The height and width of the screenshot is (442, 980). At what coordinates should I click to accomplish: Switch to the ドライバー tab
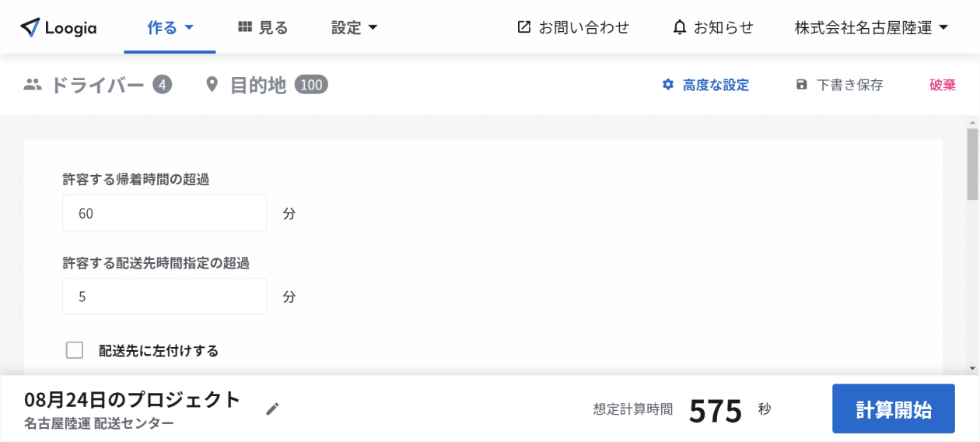pyautogui.click(x=97, y=85)
